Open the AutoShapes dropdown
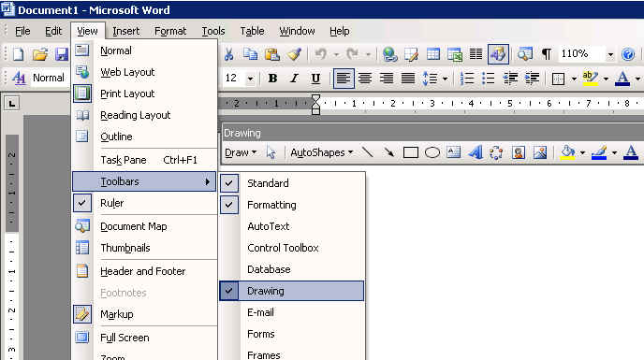Image resolution: width=644 pixels, height=360 pixels. 322,152
